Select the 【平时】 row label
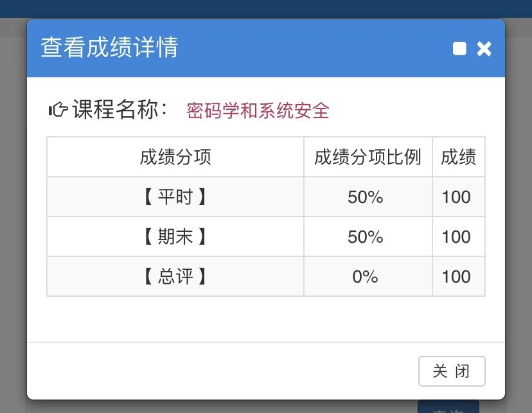 coord(175,197)
